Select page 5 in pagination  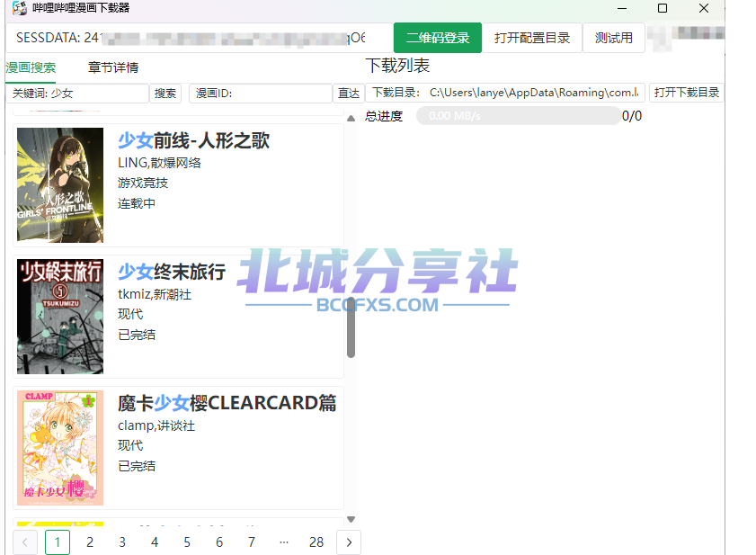point(187,542)
